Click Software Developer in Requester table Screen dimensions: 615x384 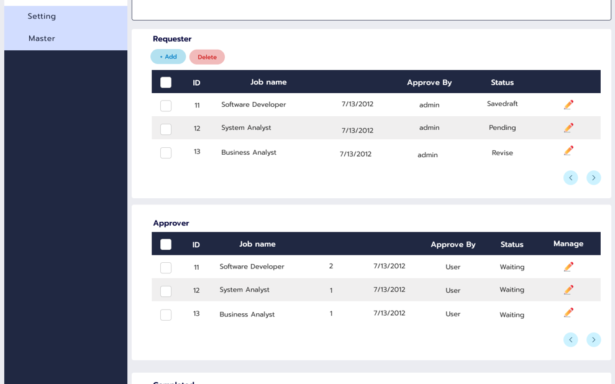point(253,104)
